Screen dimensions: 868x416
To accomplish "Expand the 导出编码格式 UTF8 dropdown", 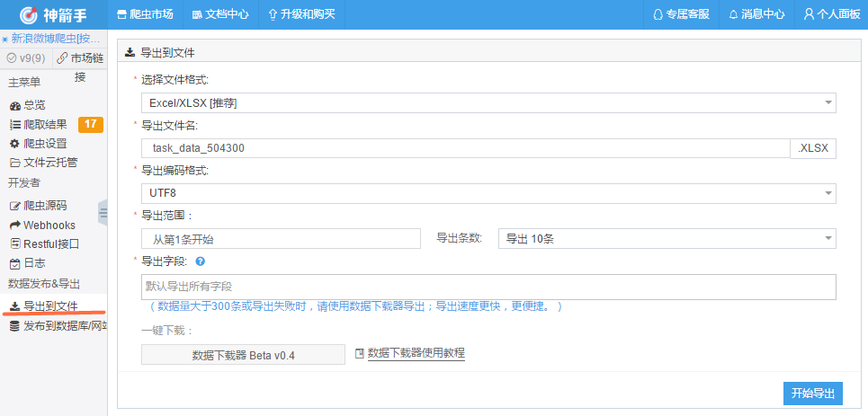I will (x=488, y=193).
